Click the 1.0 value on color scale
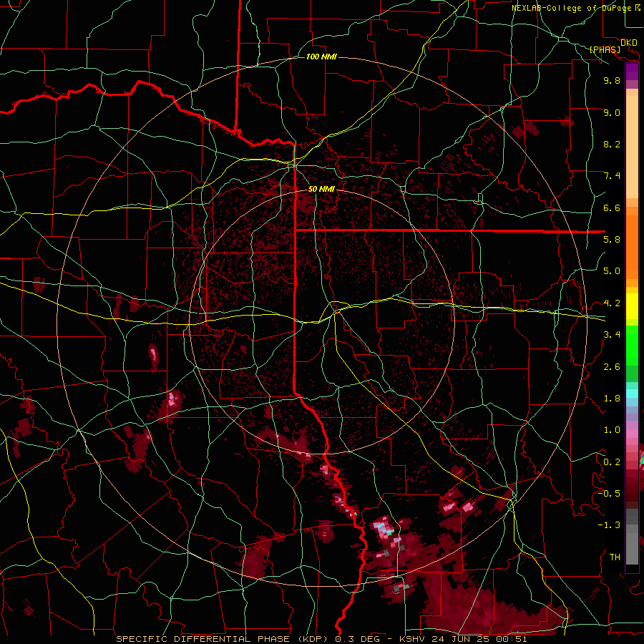Viewport: 644px width, 644px height. point(612,430)
